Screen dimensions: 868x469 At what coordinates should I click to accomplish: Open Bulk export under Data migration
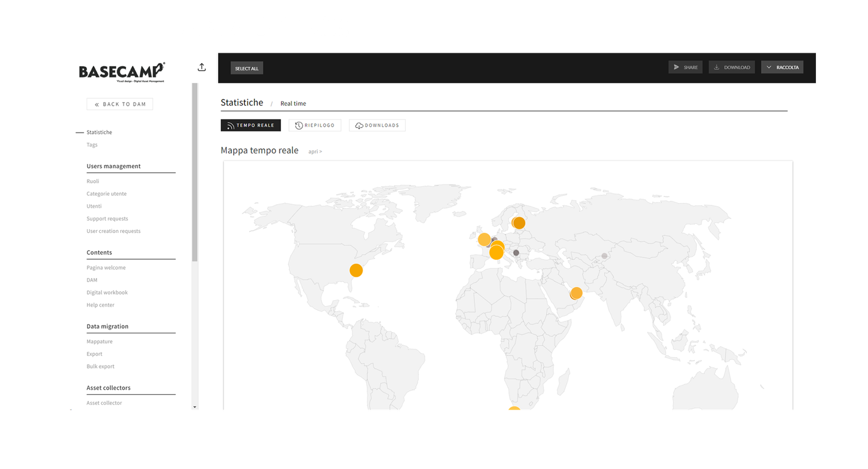point(100,366)
